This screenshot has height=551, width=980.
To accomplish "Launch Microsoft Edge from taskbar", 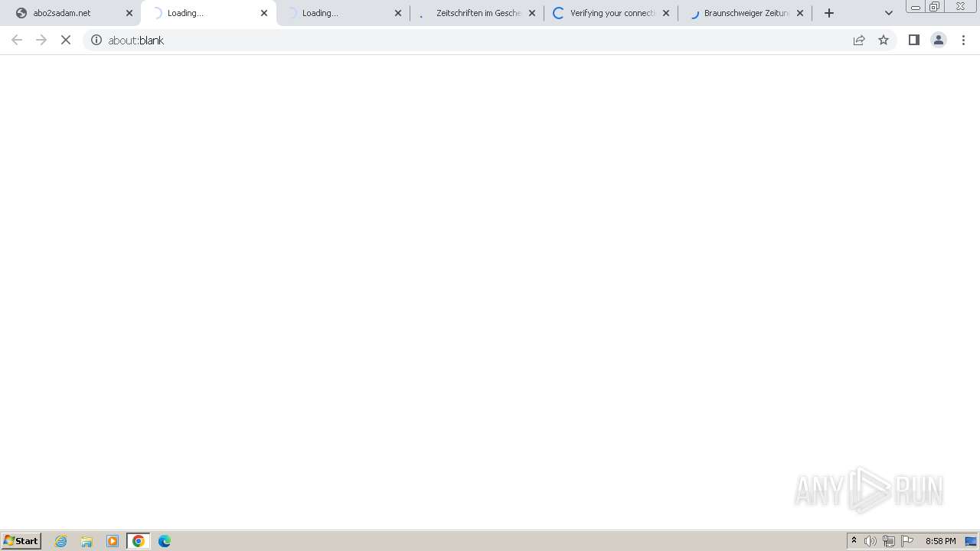I will [165, 541].
